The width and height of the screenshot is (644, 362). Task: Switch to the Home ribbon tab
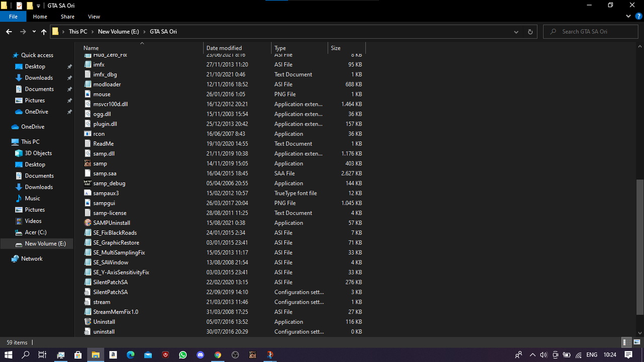(40, 17)
